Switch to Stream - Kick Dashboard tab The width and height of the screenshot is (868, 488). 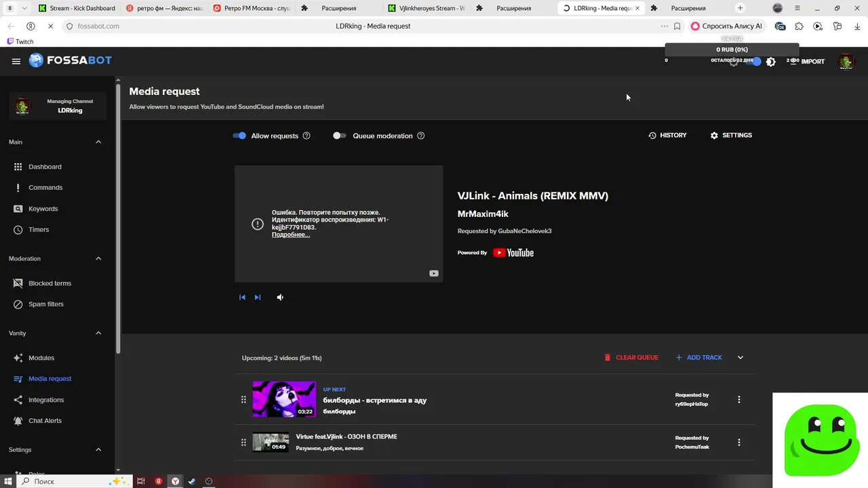pos(77,8)
